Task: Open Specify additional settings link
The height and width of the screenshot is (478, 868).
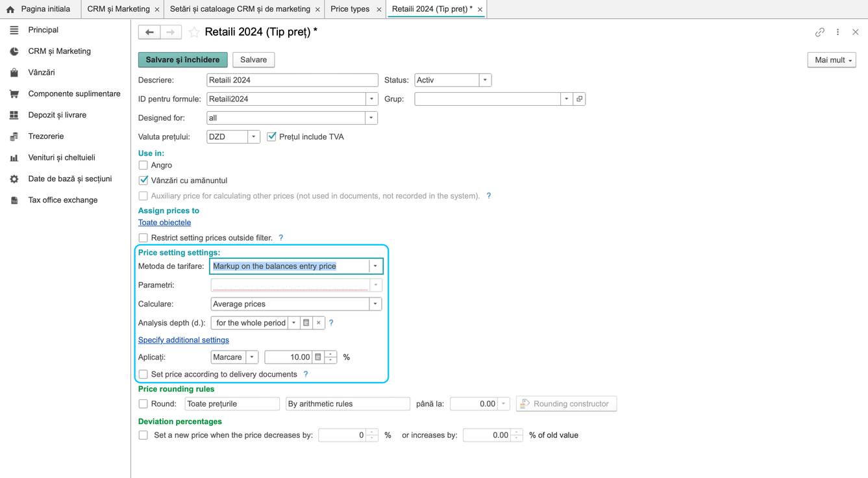Action: coord(184,340)
